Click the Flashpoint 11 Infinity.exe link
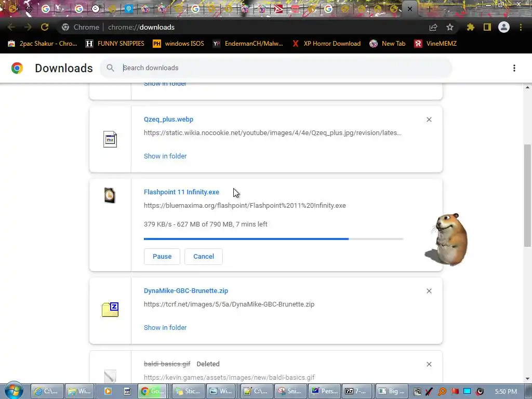The height and width of the screenshot is (399, 532). [181, 192]
